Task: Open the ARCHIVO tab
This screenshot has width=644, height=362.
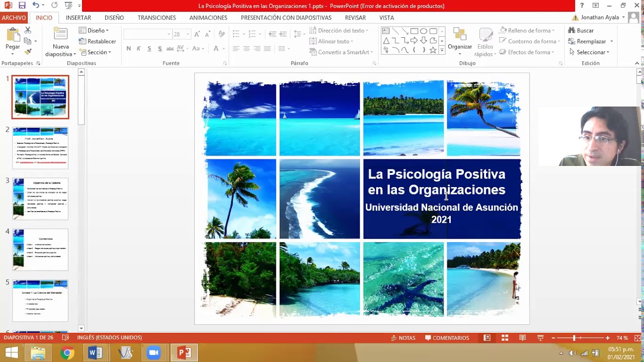Action: [x=14, y=18]
